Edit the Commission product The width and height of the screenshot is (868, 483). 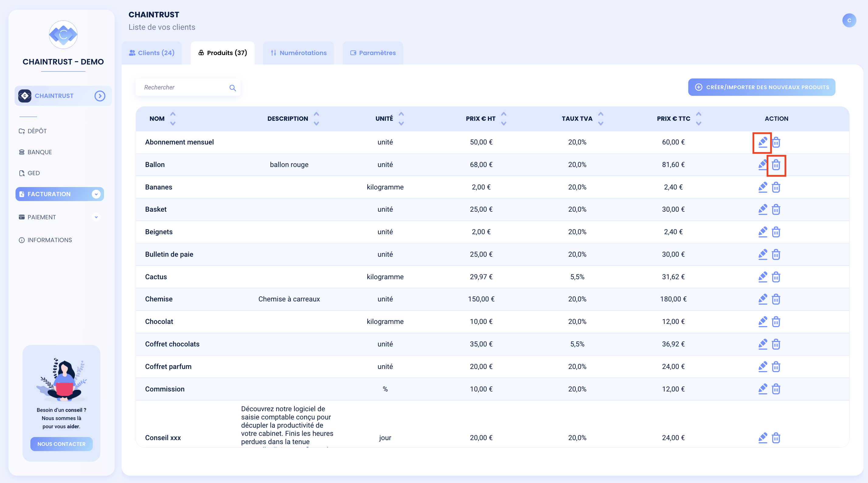pos(762,389)
